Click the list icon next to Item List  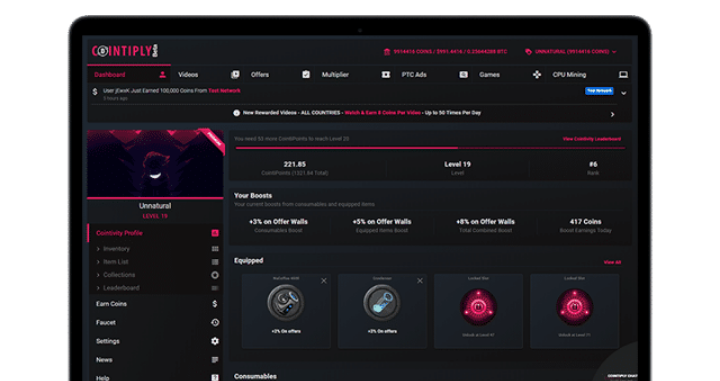click(x=215, y=262)
